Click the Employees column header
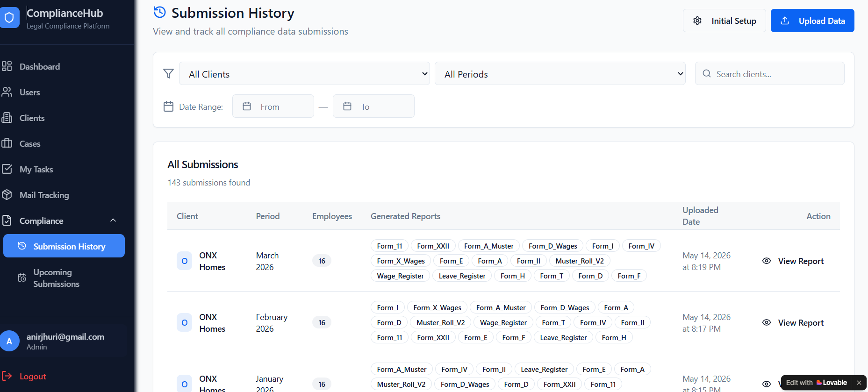Image resolution: width=868 pixels, height=392 pixels. [x=332, y=216]
